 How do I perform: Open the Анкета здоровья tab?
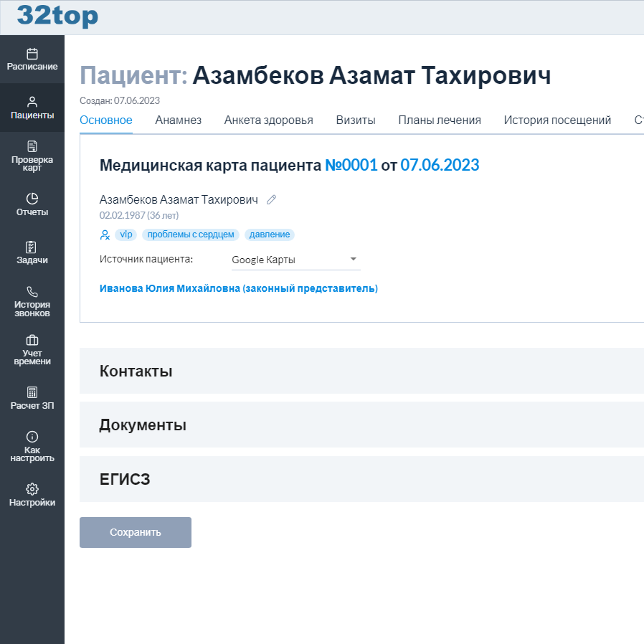(x=269, y=120)
